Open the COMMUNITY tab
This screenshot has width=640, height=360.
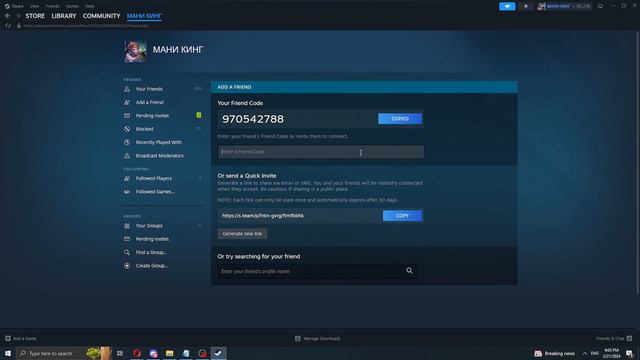[101, 16]
